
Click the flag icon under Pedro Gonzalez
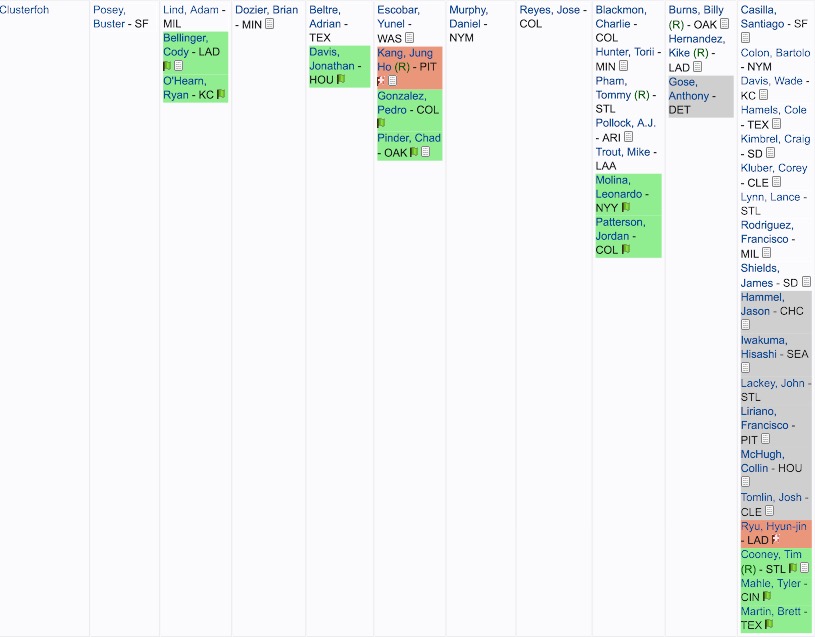(x=381, y=123)
